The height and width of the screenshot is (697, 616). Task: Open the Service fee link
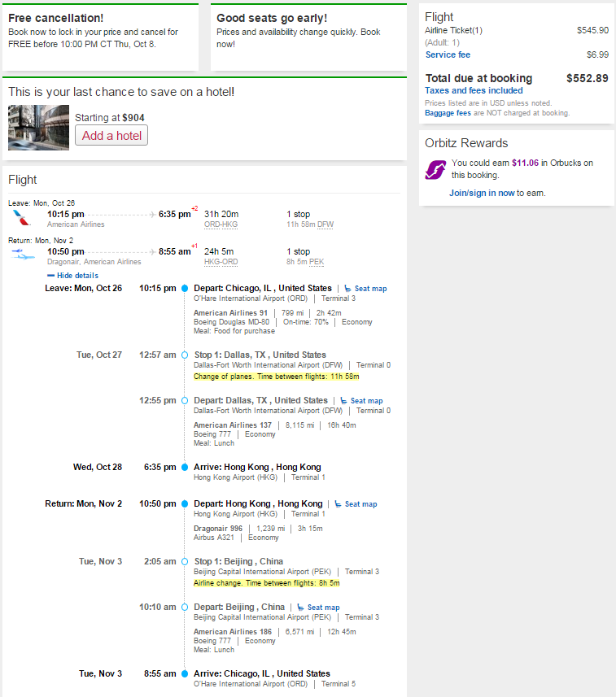pos(448,54)
